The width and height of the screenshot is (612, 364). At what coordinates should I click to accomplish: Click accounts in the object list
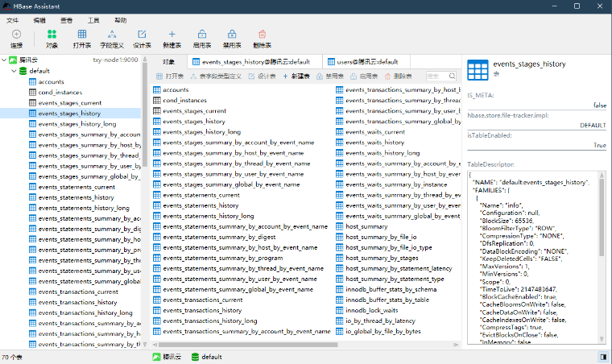tap(176, 89)
